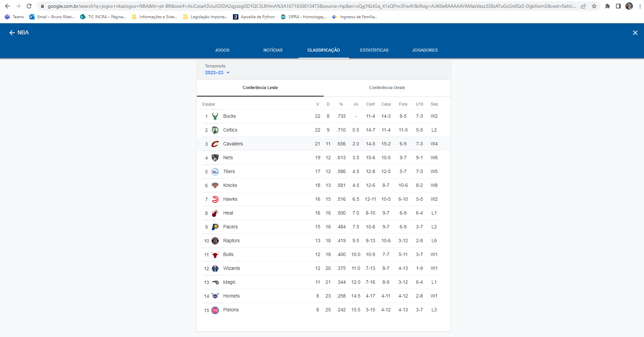
Task: Click the Celtics team logo
Action: [x=215, y=130]
